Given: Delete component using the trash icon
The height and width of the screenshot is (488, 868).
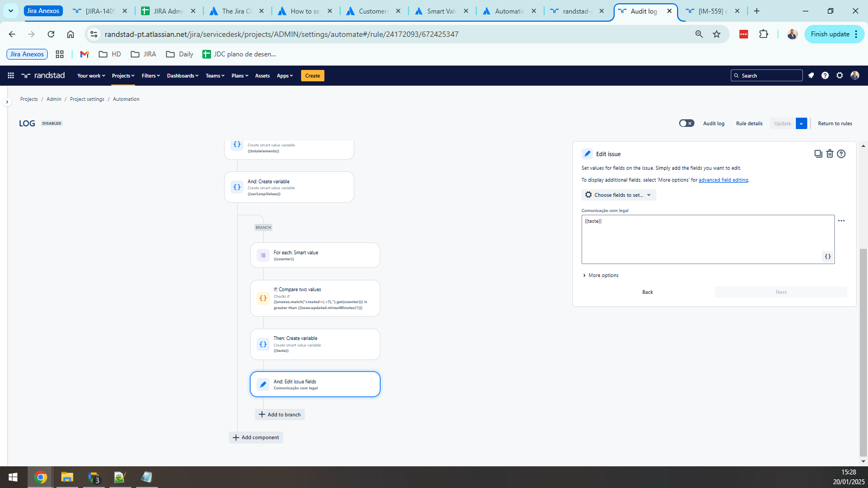Looking at the screenshot, I should pyautogui.click(x=829, y=154).
